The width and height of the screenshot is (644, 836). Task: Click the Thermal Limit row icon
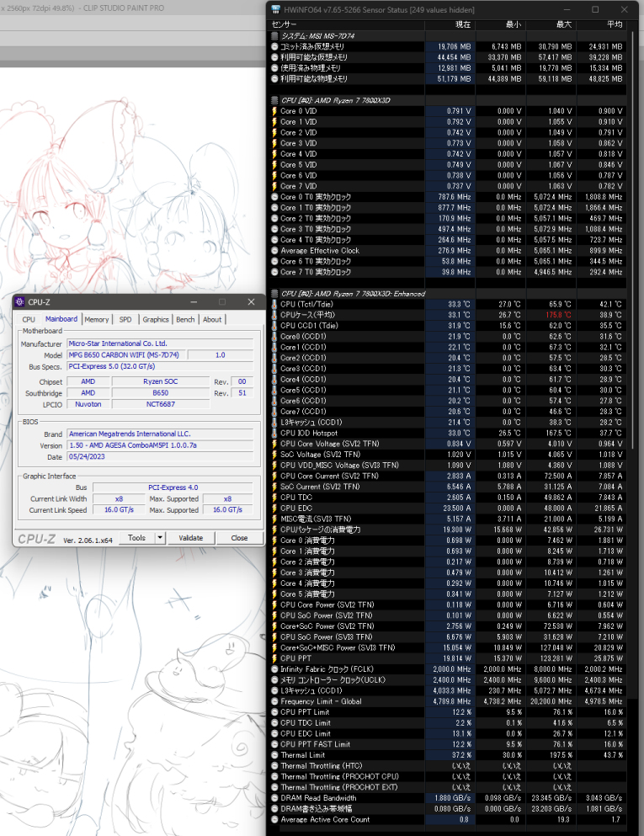pyautogui.click(x=274, y=755)
